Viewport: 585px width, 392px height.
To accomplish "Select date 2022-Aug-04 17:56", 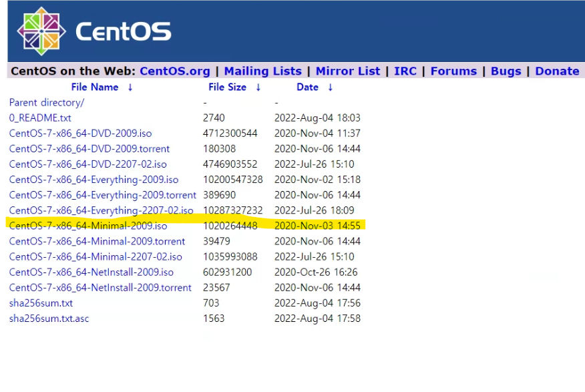I will click(317, 303).
